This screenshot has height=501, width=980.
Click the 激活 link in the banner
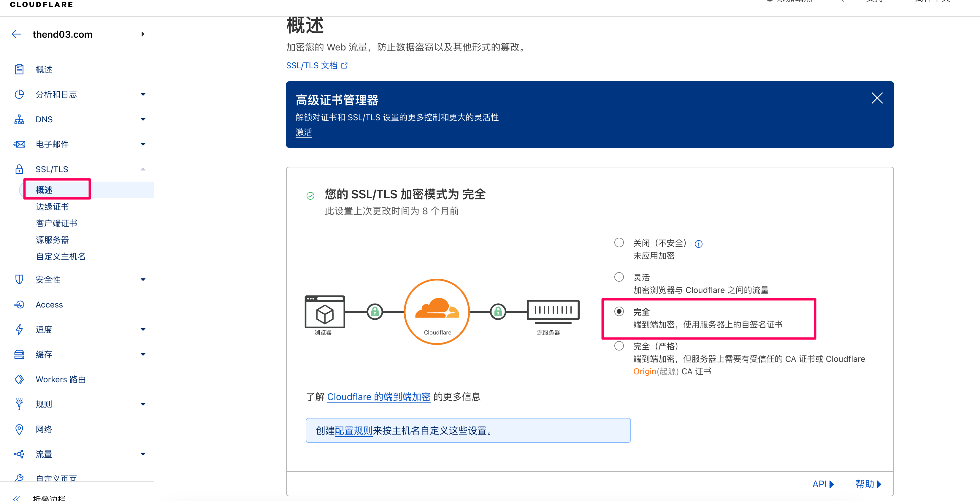click(x=304, y=132)
